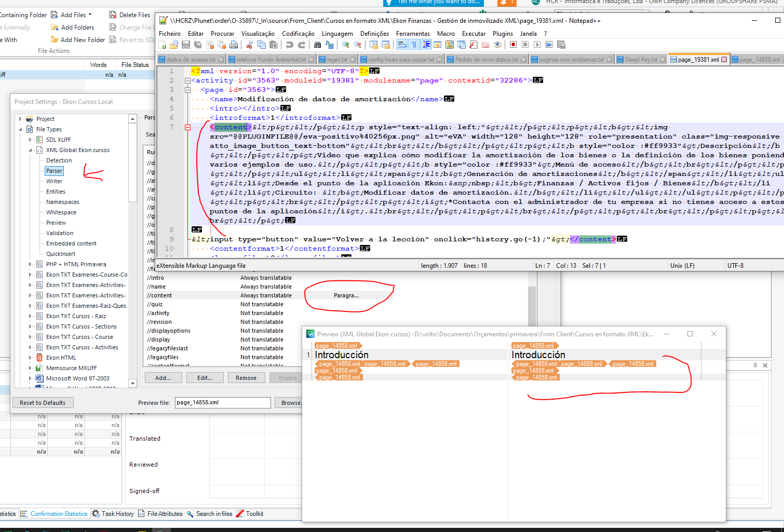
Task: Expand the Project tree node
Action: pos(20,119)
